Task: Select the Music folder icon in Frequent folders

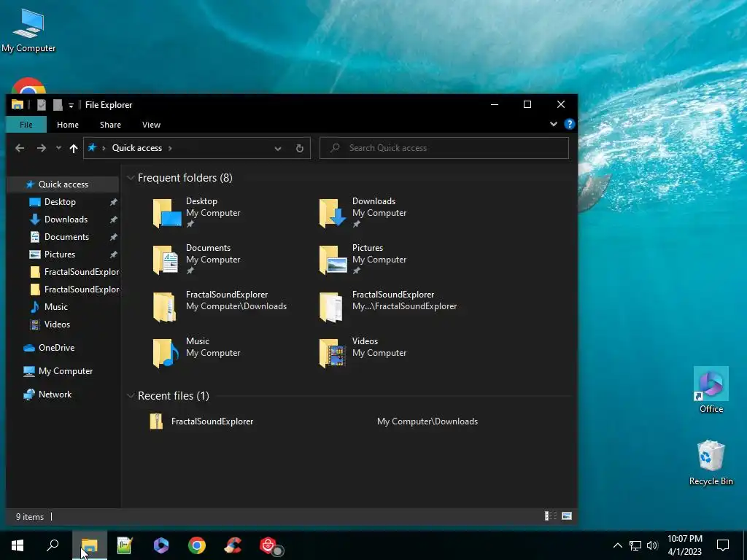Action: tap(166, 353)
